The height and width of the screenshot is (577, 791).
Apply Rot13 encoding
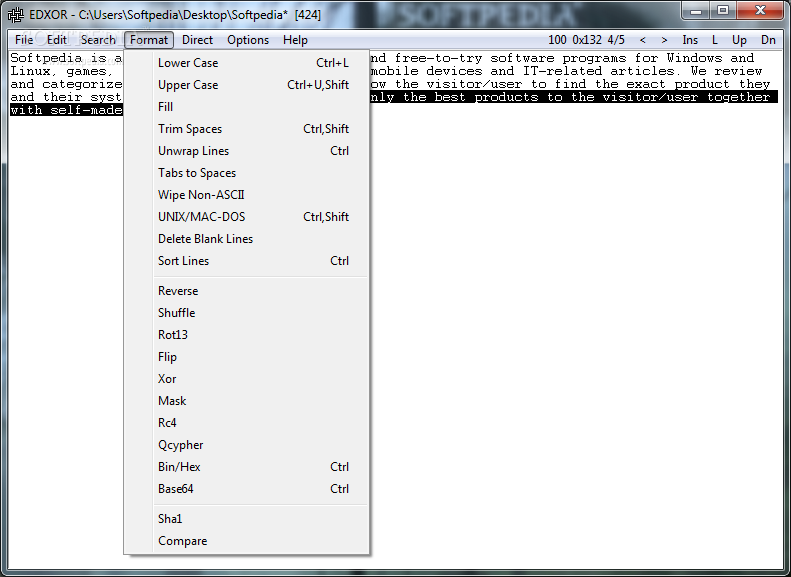(x=247, y=335)
